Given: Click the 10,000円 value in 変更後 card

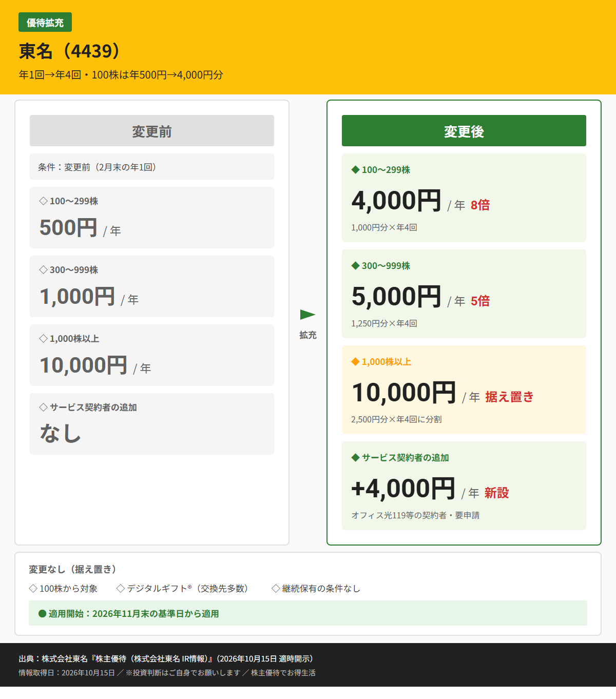Looking at the screenshot, I should [404, 392].
